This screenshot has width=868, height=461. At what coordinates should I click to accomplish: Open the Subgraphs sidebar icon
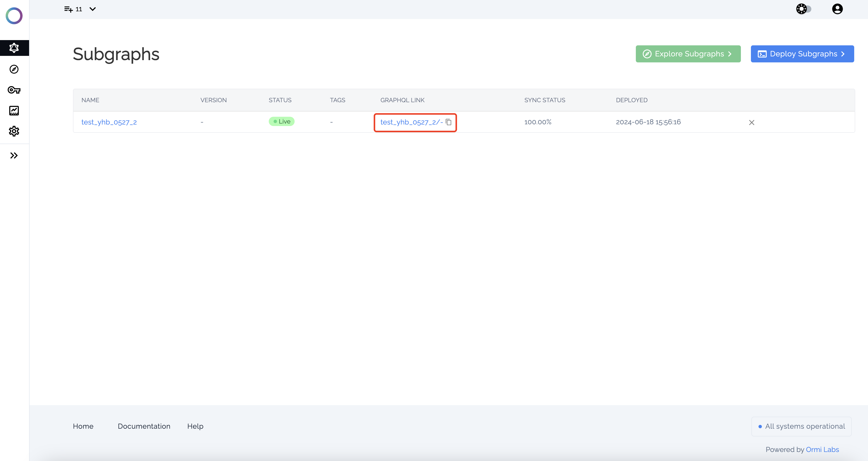coord(14,48)
